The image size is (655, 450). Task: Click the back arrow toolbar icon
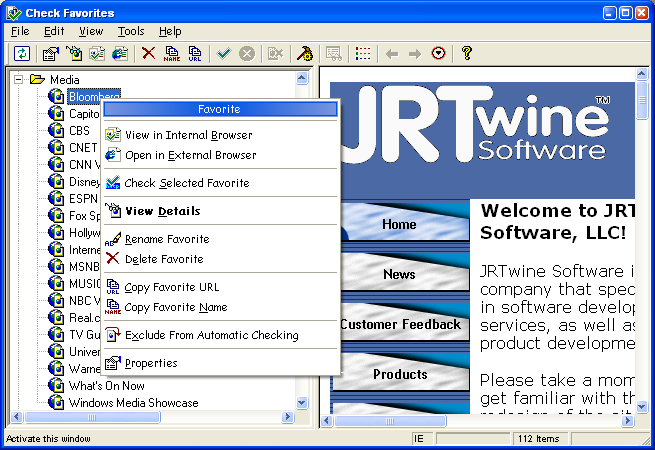click(392, 54)
